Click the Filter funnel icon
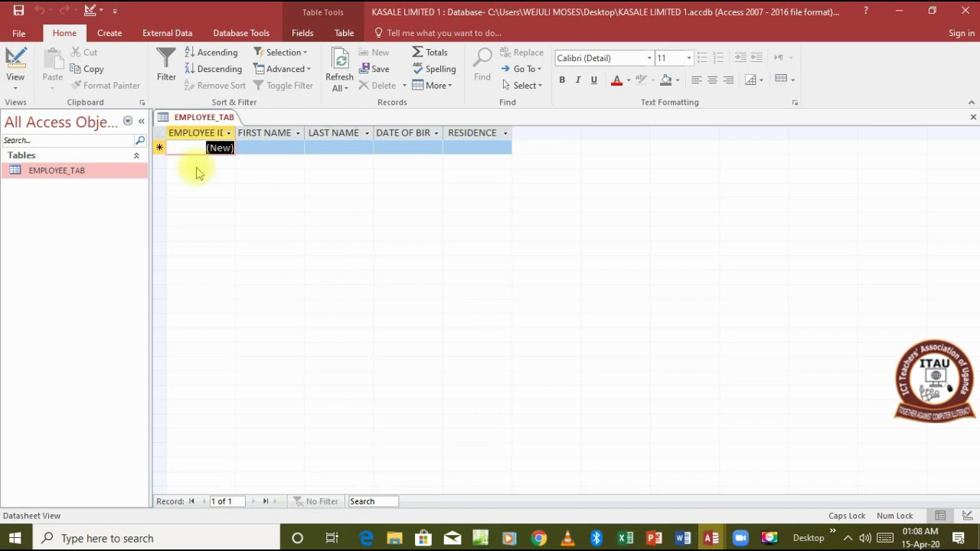The height and width of the screenshot is (551, 980). click(x=166, y=65)
